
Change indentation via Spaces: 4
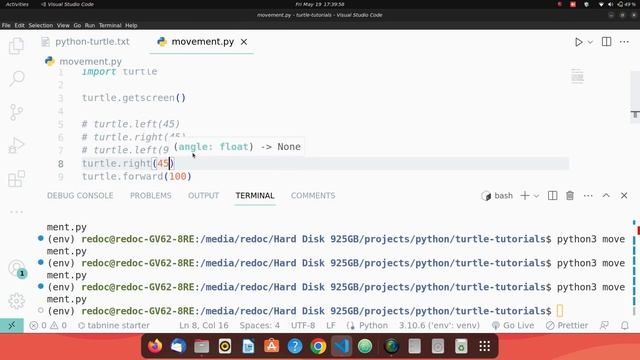(260, 325)
